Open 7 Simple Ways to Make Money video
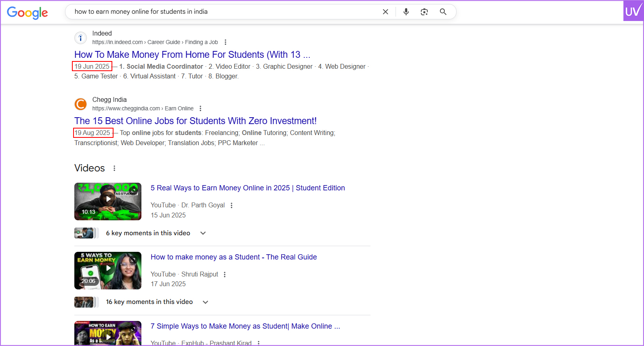The image size is (644, 346). point(245,326)
